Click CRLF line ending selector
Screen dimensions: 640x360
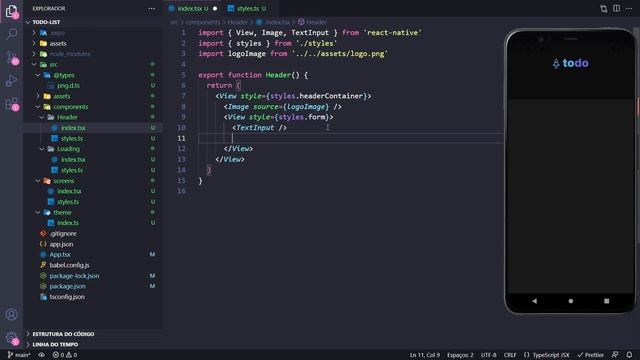(x=510, y=355)
